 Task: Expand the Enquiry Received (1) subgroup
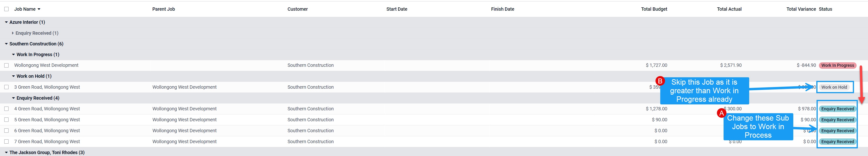13,33
